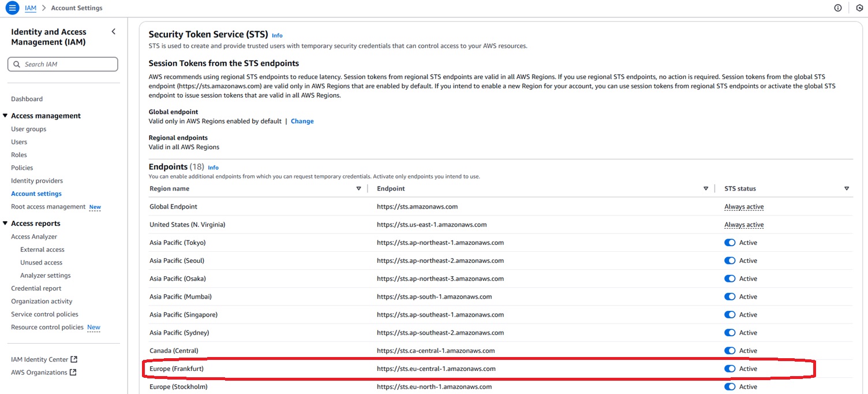Image resolution: width=868 pixels, height=394 pixels.
Task: Click the settings hexagon icon at top right
Action: 859,8
